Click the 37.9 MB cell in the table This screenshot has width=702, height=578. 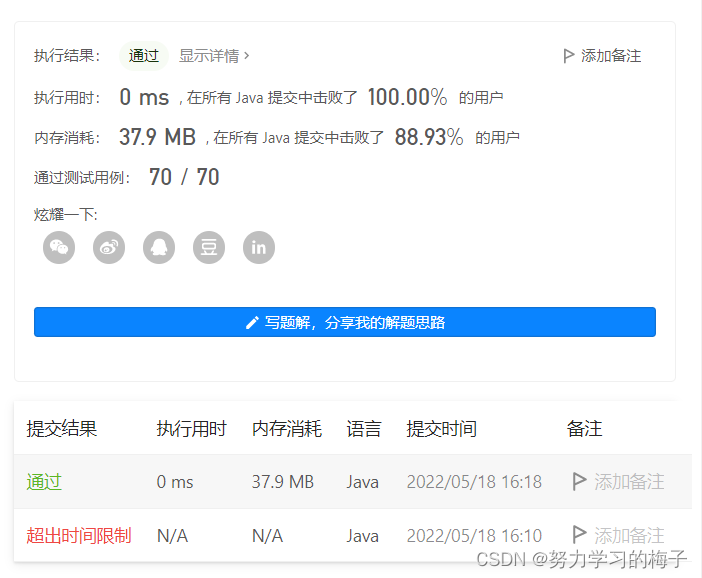(x=283, y=482)
